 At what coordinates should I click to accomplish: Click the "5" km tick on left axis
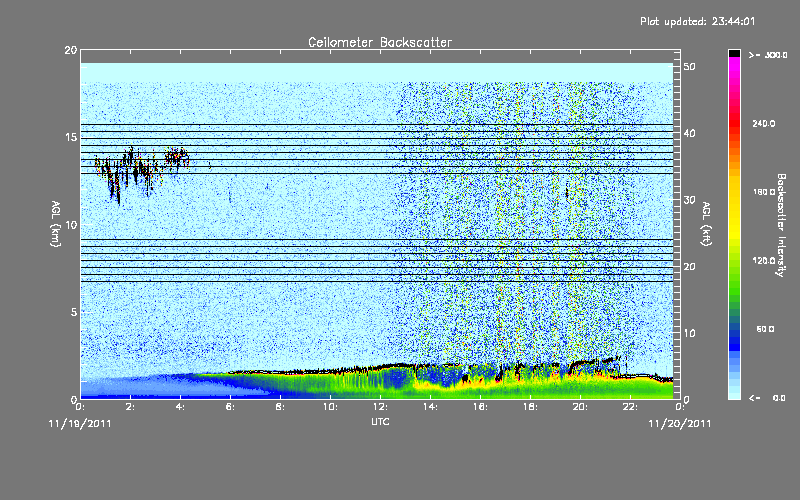pos(74,312)
